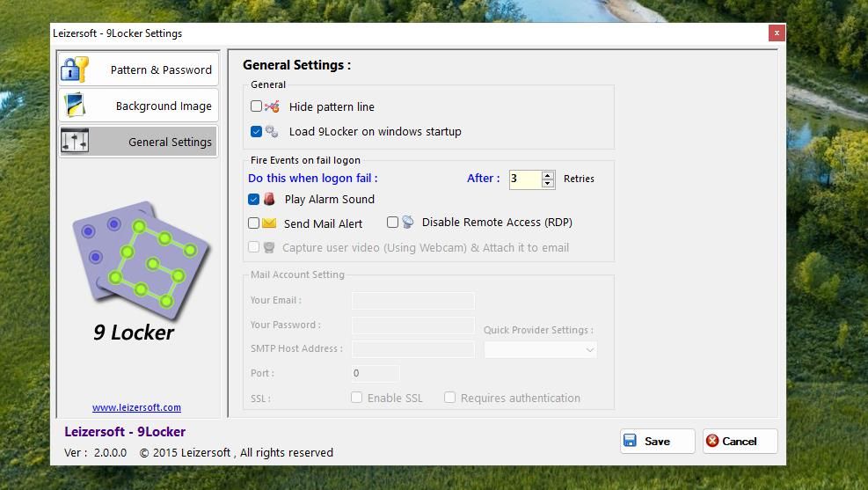Click the gears icon beside Load 9Locker
Image resolution: width=868 pixels, height=490 pixels.
click(272, 132)
